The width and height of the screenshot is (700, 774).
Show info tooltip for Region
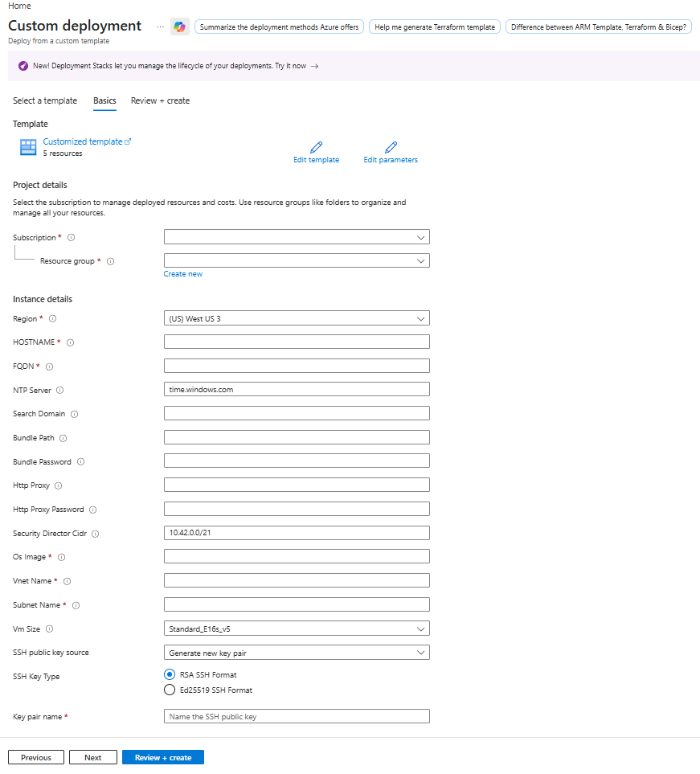coord(53,319)
